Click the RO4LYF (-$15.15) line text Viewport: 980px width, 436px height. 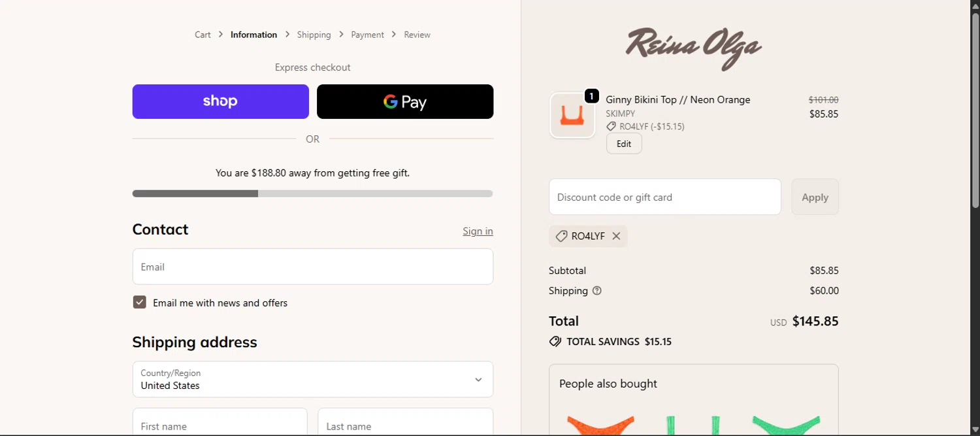point(652,127)
